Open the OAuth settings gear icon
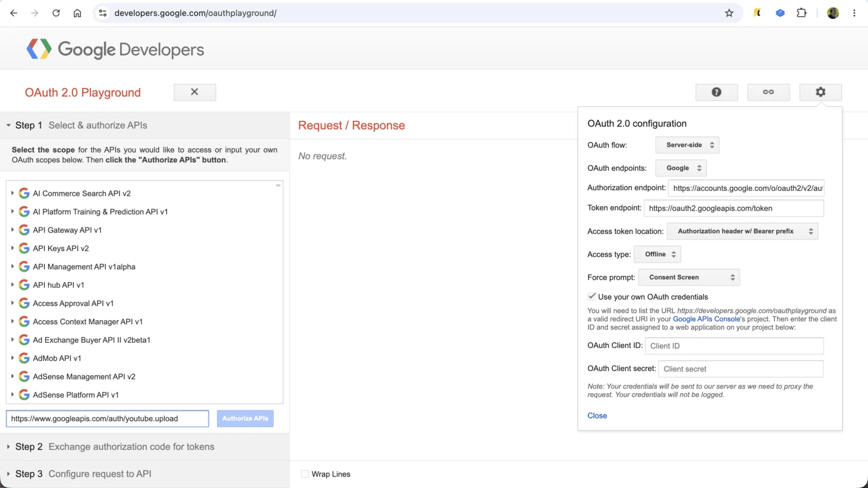The image size is (868, 488). point(820,92)
